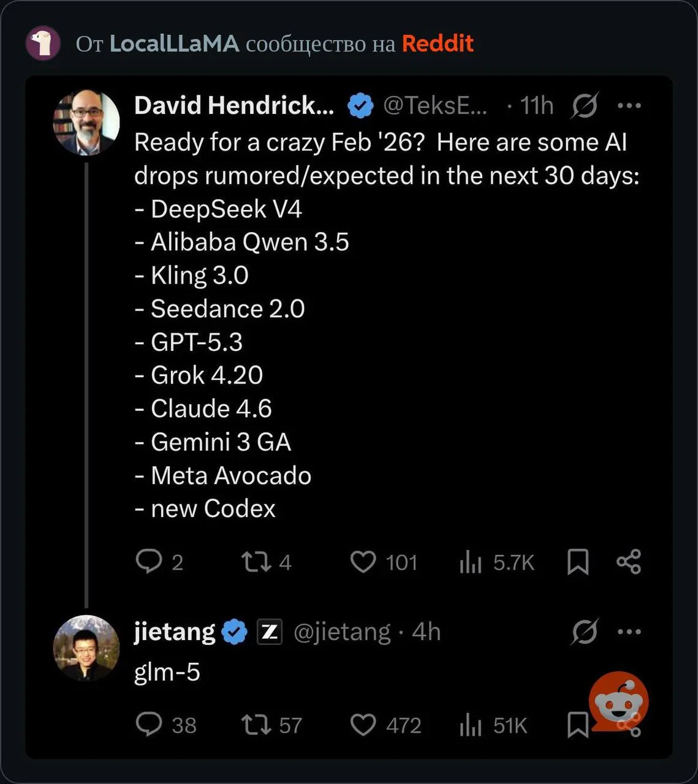Viewport: 698px width, 784px height.
Task: Open jietang's profile avatar
Action: click(x=86, y=648)
